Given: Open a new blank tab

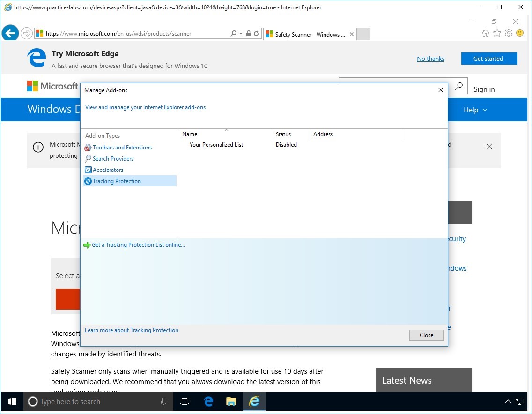Looking at the screenshot, I should [x=363, y=34].
